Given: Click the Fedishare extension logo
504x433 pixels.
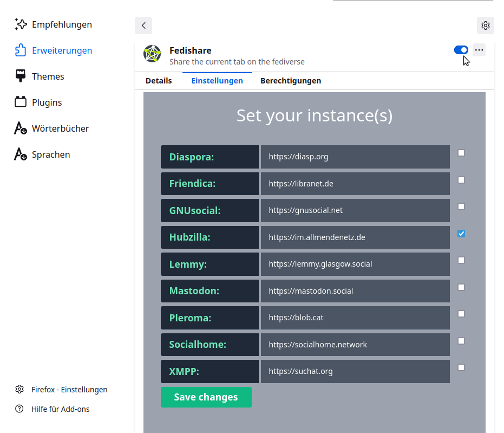Looking at the screenshot, I should [152, 54].
